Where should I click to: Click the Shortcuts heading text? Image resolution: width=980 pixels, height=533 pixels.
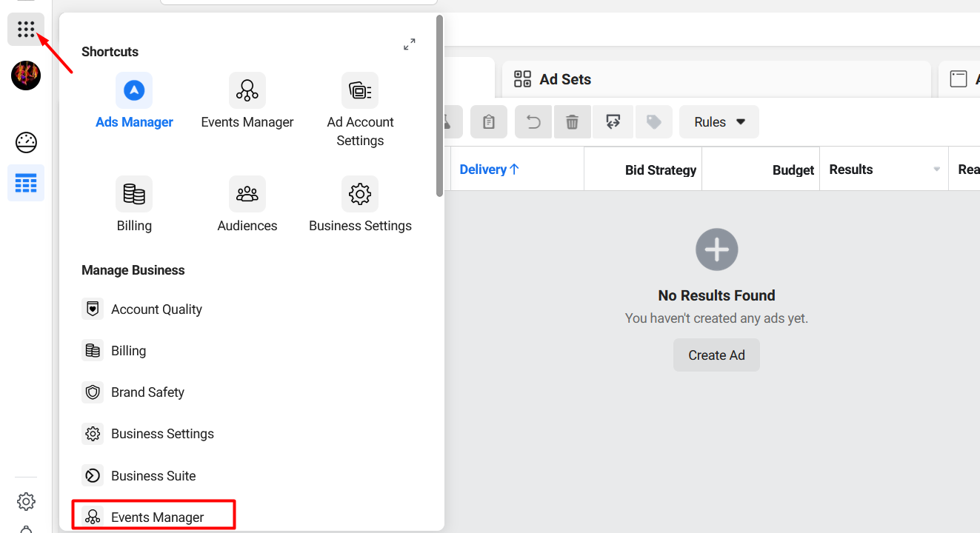pos(110,52)
